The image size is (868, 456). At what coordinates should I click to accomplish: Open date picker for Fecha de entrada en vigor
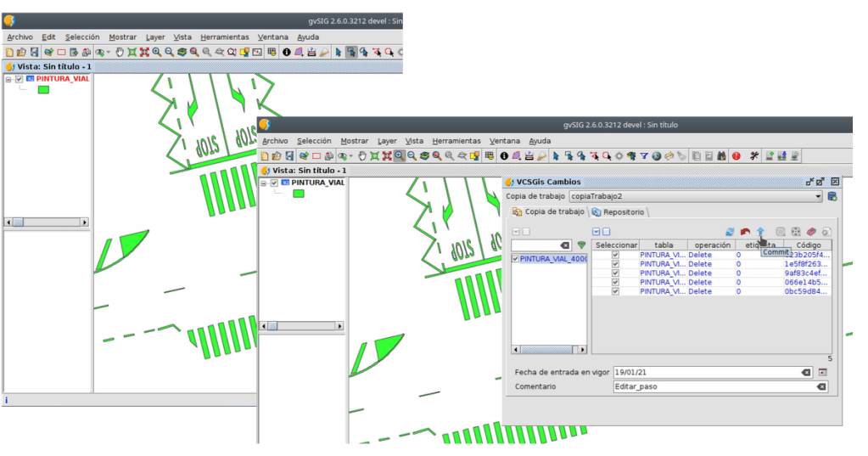point(821,373)
